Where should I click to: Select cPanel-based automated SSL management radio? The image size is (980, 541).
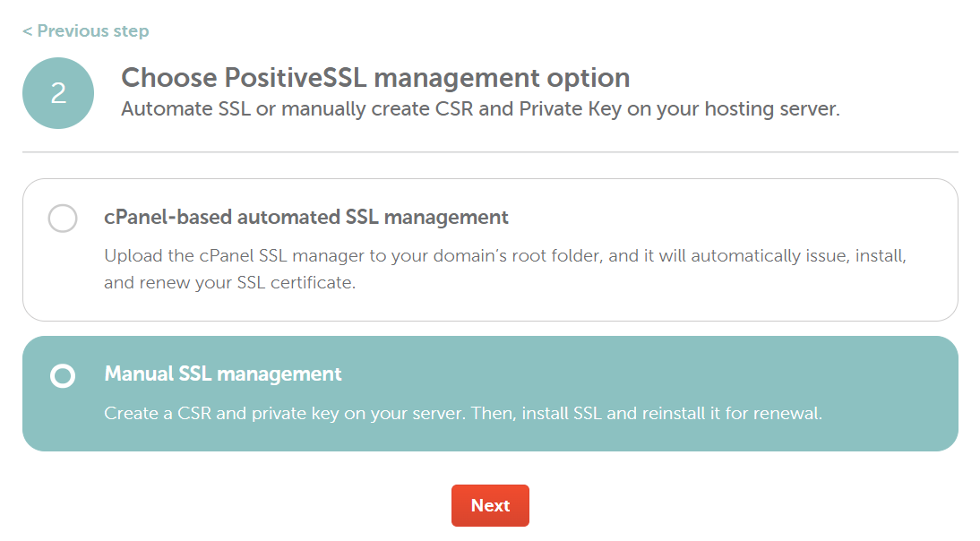click(x=63, y=218)
